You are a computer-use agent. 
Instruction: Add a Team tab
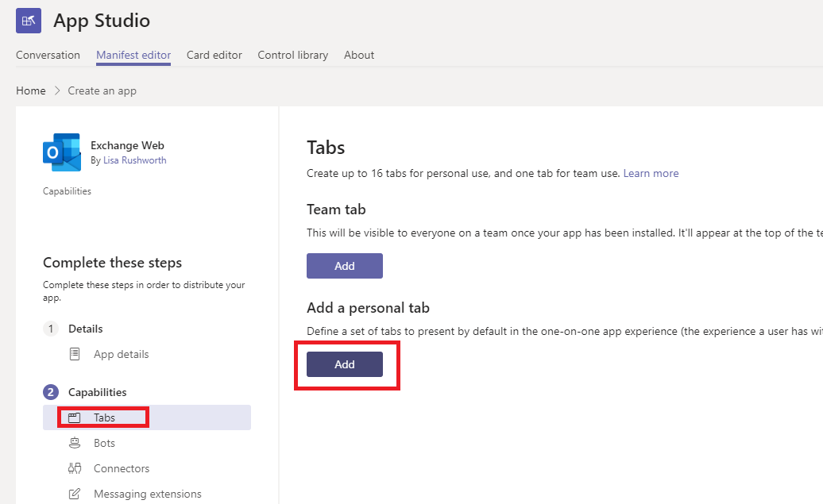(344, 266)
